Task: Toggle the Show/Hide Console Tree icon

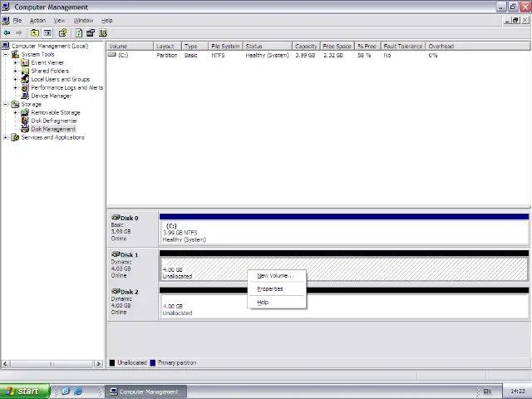Action: [47, 33]
